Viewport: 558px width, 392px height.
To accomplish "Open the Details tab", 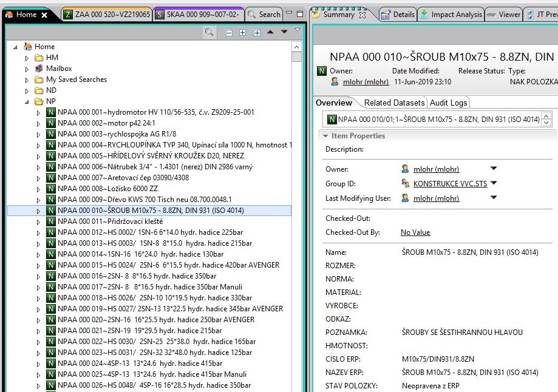I will (x=398, y=15).
